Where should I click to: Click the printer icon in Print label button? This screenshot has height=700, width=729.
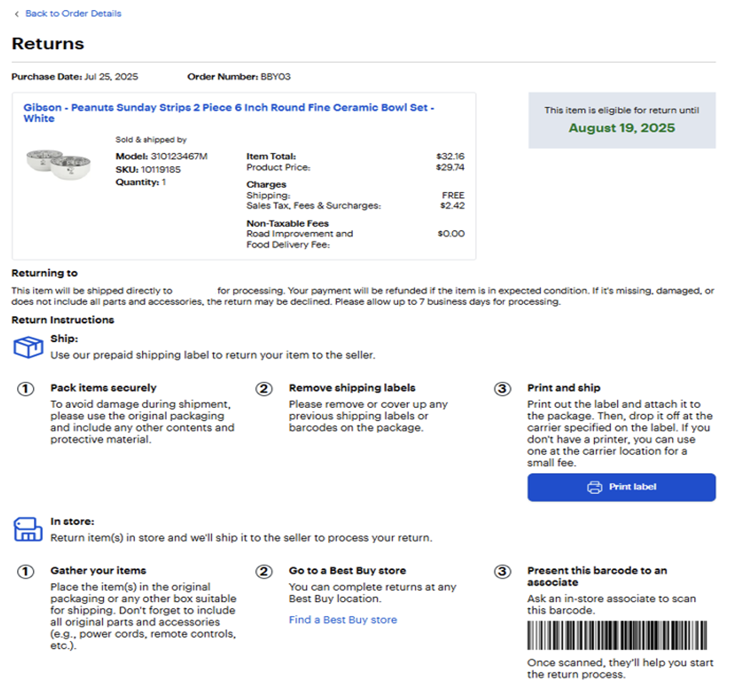click(595, 487)
